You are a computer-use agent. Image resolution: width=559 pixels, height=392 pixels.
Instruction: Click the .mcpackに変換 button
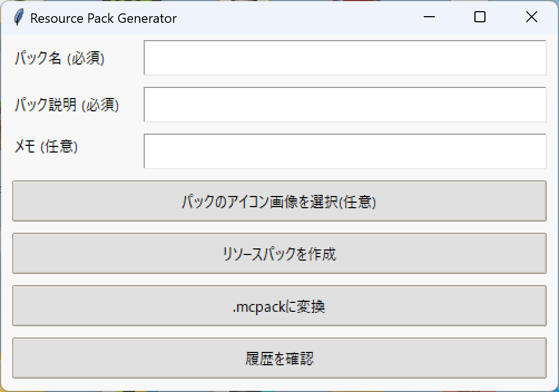(x=279, y=306)
